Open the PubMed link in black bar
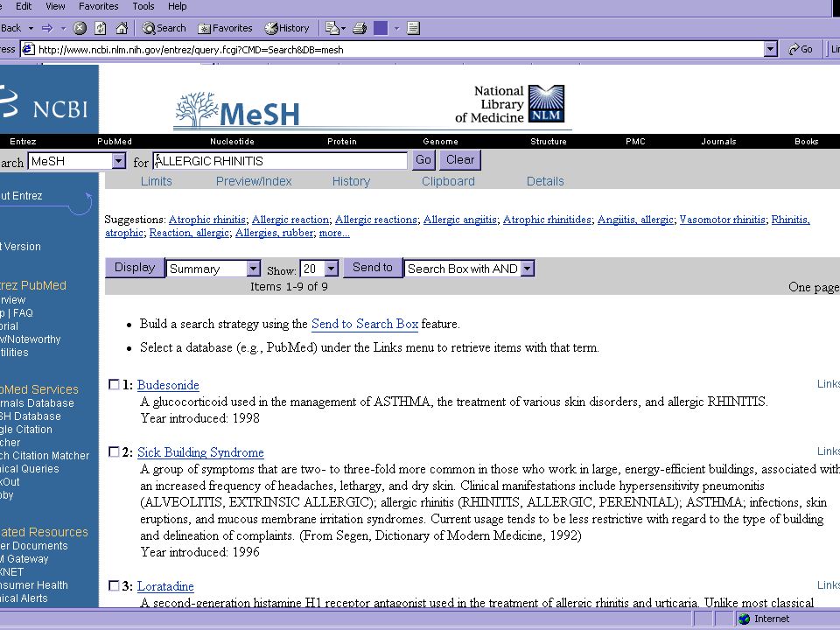840x630 pixels. (x=115, y=142)
